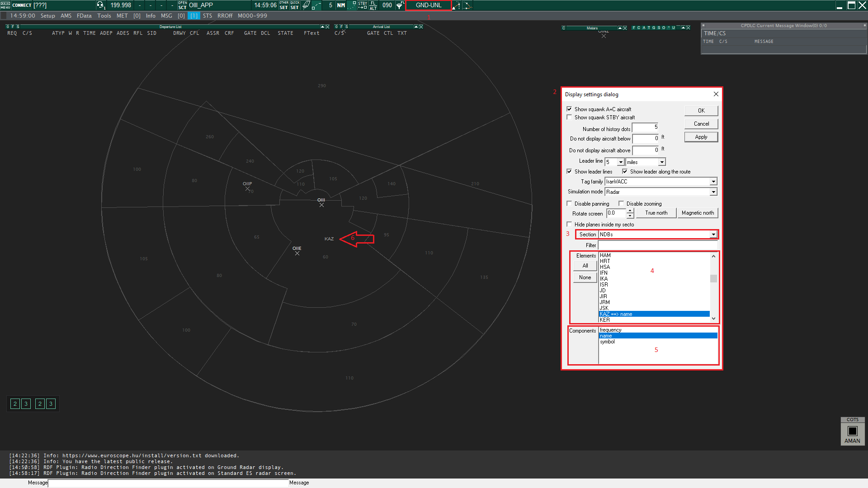Open the AMS menu
The height and width of the screenshot is (488, 868).
(x=66, y=16)
